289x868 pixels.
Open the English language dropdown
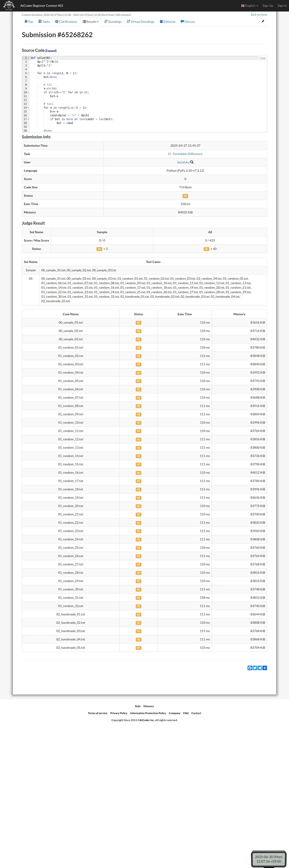click(250, 6)
